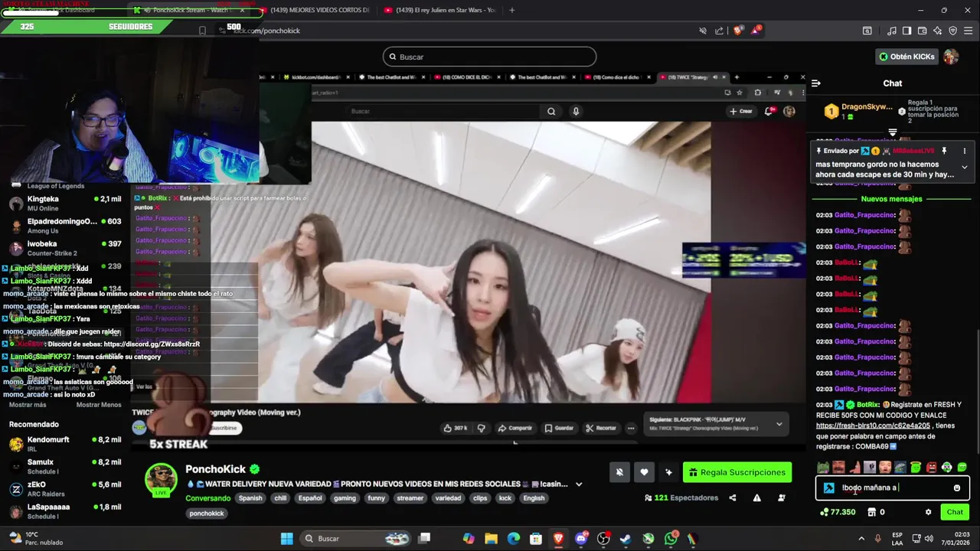The height and width of the screenshot is (551, 980).
Task: Open the channel points shop icon
Action: (x=871, y=512)
